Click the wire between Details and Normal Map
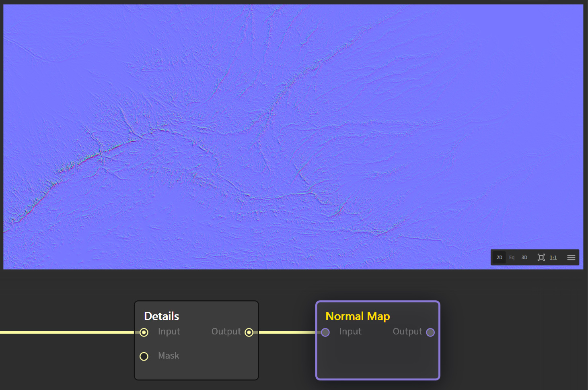Image resolution: width=588 pixels, height=390 pixels. point(287,332)
